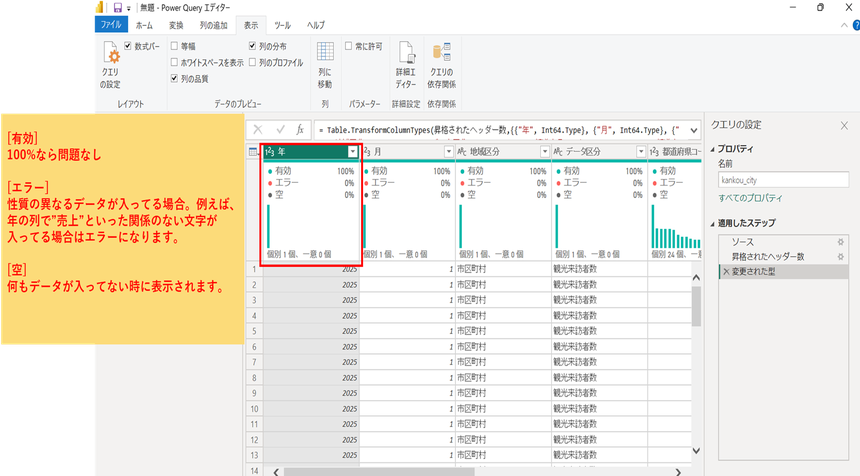Click the vertical scrollbar thumb
Image resolution: width=860 pixels, height=476 pixels.
(696, 305)
